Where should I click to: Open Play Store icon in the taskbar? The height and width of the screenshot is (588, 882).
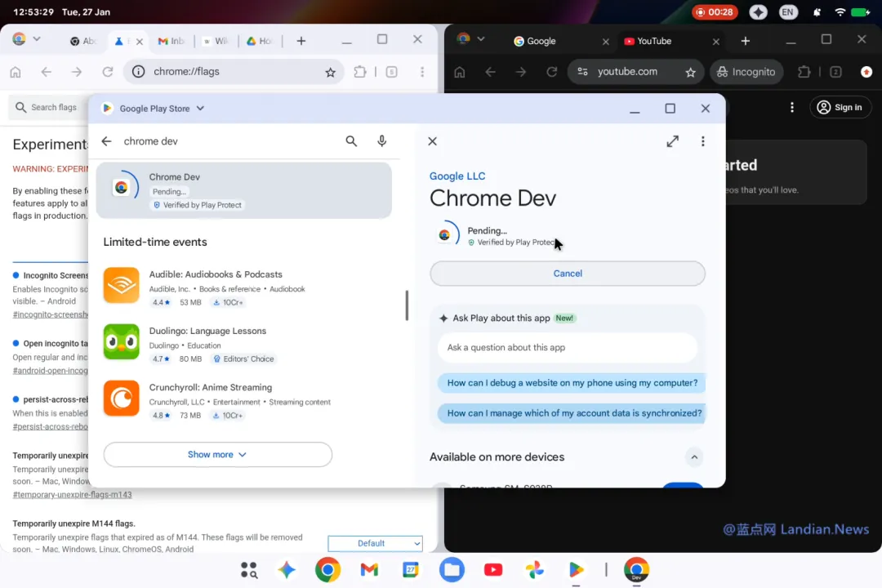pos(576,570)
